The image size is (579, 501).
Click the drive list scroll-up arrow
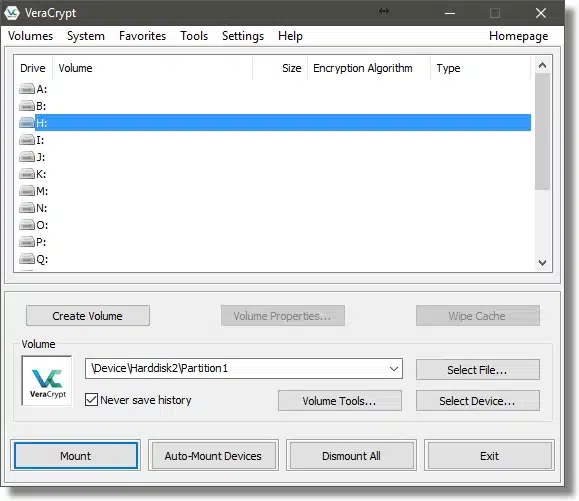pyautogui.click(x=542, y=65)
